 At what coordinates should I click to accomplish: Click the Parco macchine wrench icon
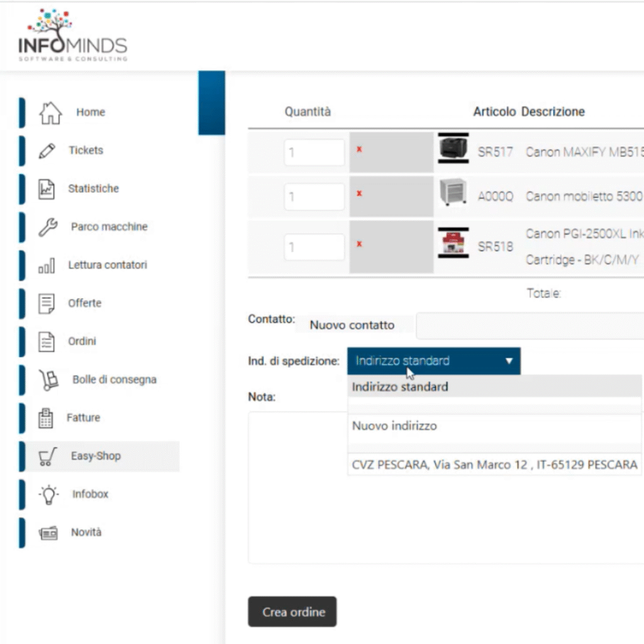pyautogui.click(x=48, y=227)
